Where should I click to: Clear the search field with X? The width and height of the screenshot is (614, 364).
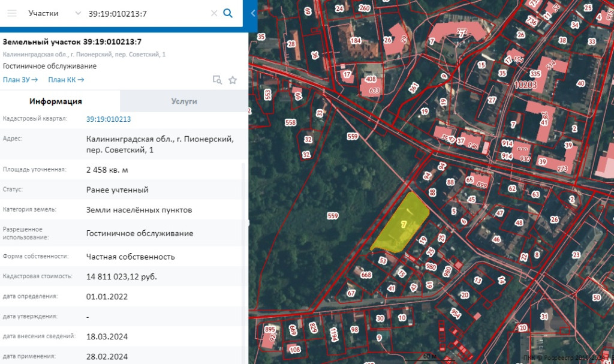pyautogui.click(x=213, y=13)
